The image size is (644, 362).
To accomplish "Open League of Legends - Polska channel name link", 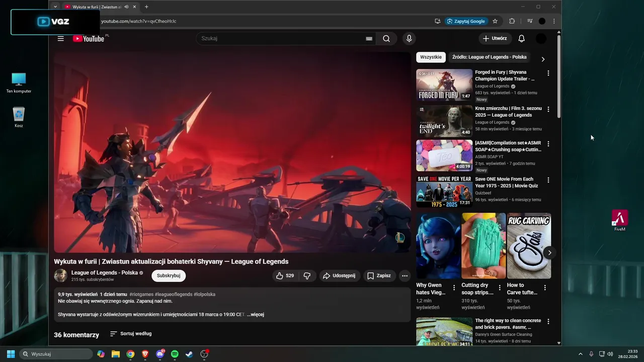I will tap(105, 273).
